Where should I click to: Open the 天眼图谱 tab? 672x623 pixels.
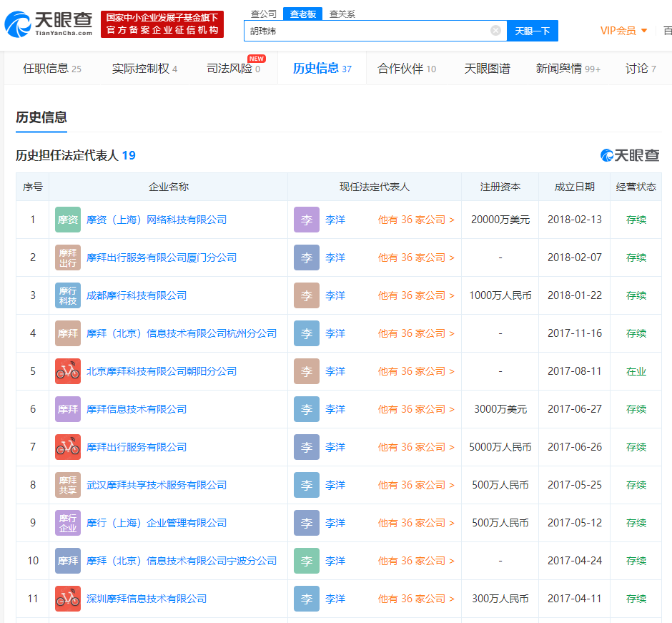[488, 68]
